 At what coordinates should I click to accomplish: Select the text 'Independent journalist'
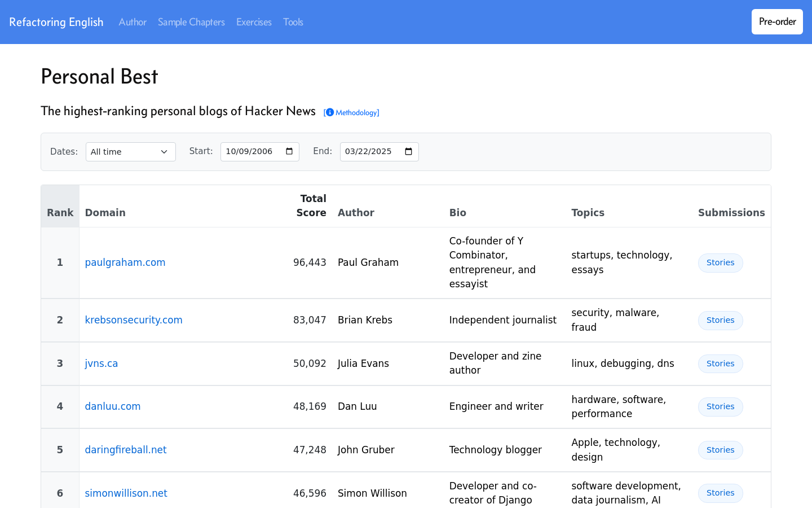pos(503,320)
